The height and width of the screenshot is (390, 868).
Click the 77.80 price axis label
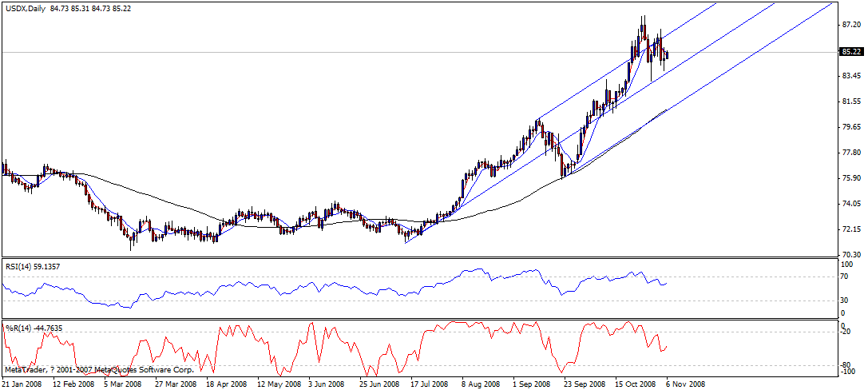tap(851, 153)
